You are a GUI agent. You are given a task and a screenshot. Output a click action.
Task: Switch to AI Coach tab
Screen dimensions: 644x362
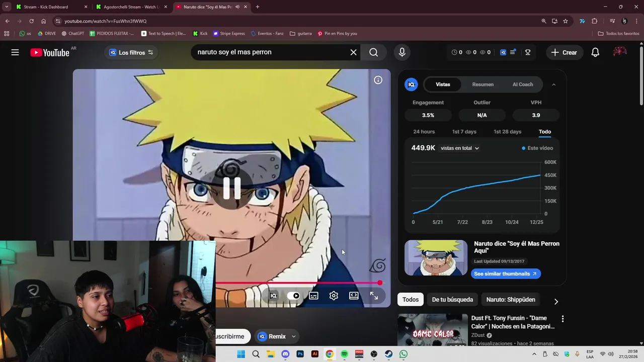523,84
